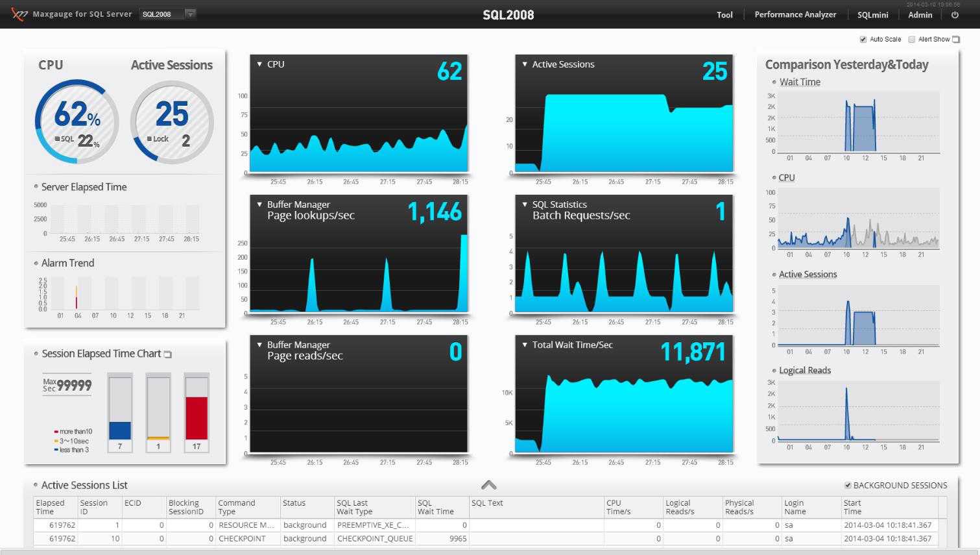Click the PREEMPTIVE_XE_C... wait type cell

[375, 525]
